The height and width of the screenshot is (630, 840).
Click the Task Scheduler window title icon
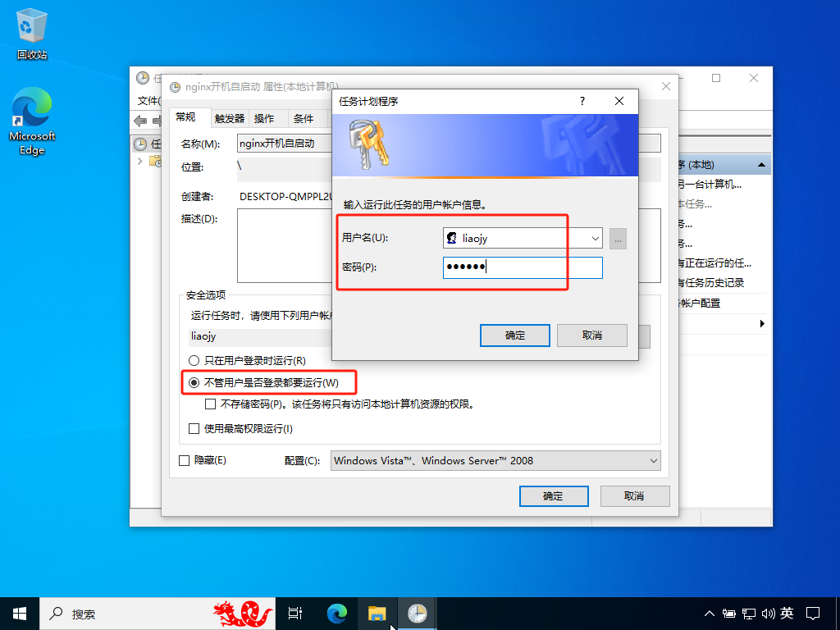point(143,78)
